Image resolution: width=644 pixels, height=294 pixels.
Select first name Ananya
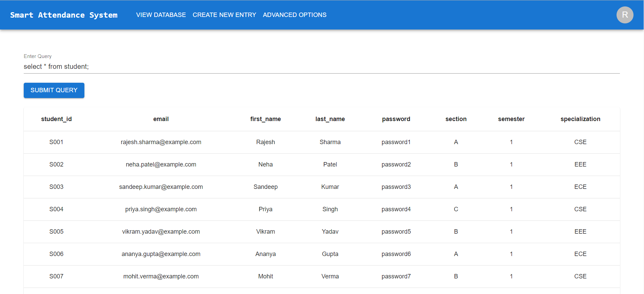265,254
